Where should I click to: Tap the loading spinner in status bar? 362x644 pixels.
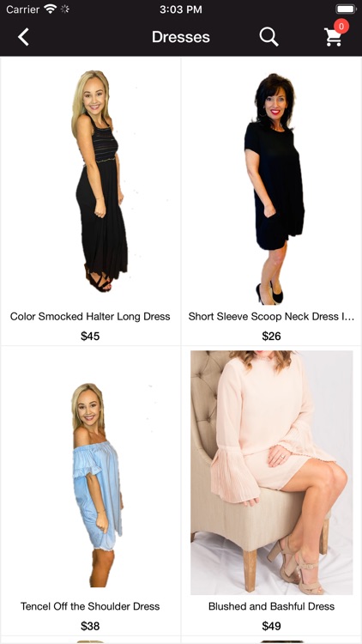[x=65, y=9]
